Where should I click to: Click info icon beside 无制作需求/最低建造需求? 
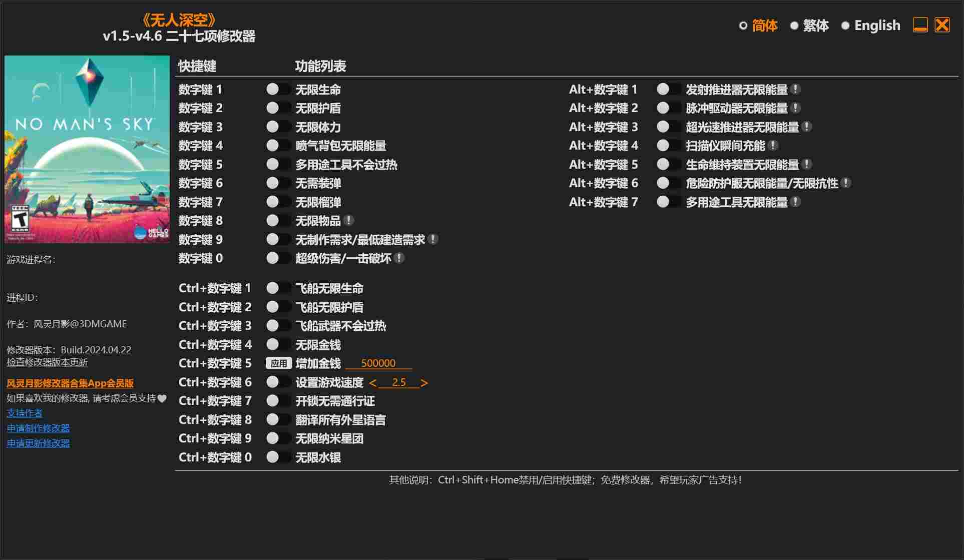click(433, 240)
